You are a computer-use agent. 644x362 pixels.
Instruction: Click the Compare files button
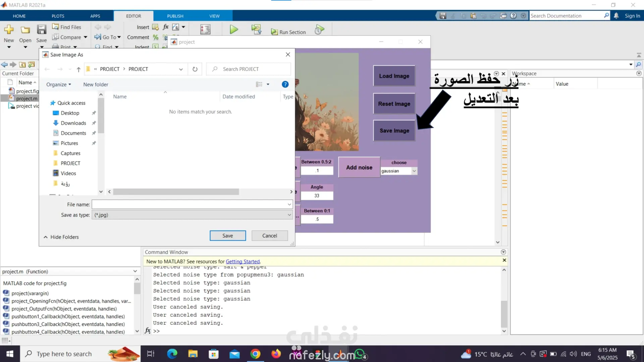[x=70, y=37]
